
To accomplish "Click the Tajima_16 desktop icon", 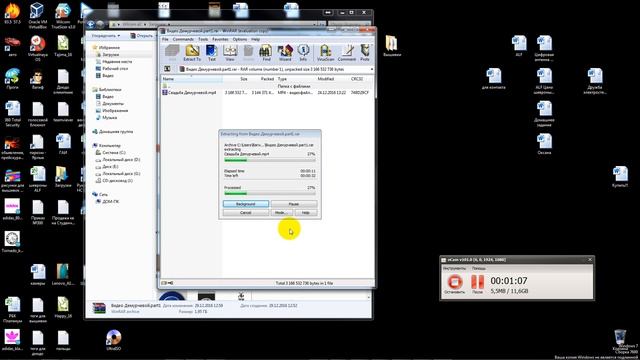I will pos(62,46).
